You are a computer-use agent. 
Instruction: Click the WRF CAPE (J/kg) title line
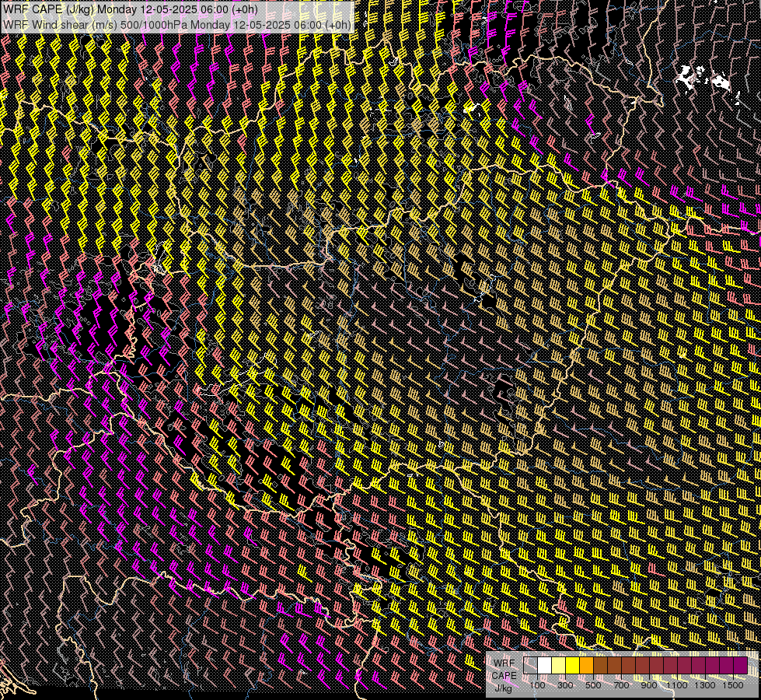(130, 9)
